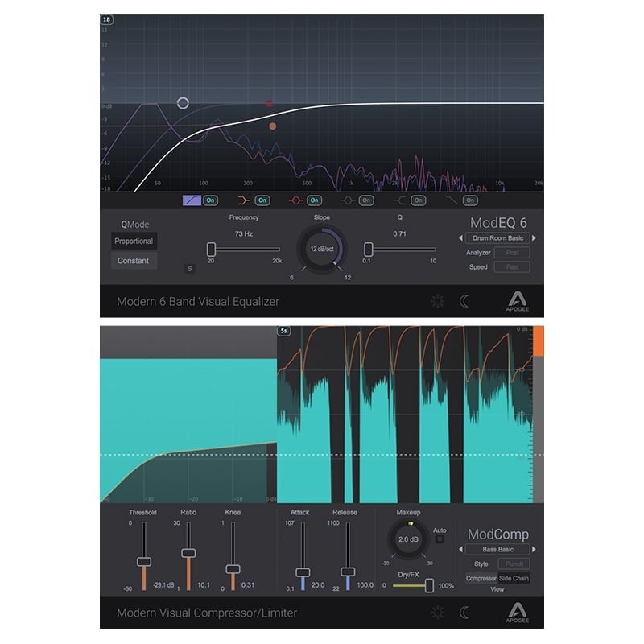Select the red bell band icon
This screenshot has width=644, height=644.
295,200
